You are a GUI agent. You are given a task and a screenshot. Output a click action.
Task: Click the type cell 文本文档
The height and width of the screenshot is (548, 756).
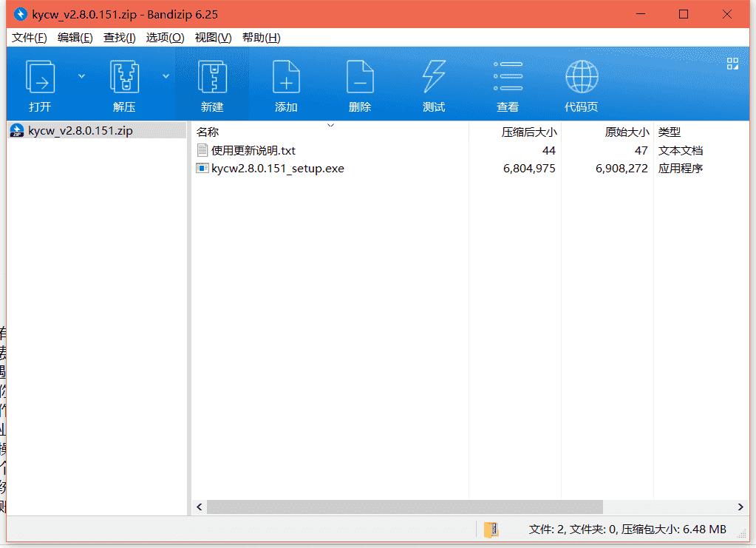681,151
